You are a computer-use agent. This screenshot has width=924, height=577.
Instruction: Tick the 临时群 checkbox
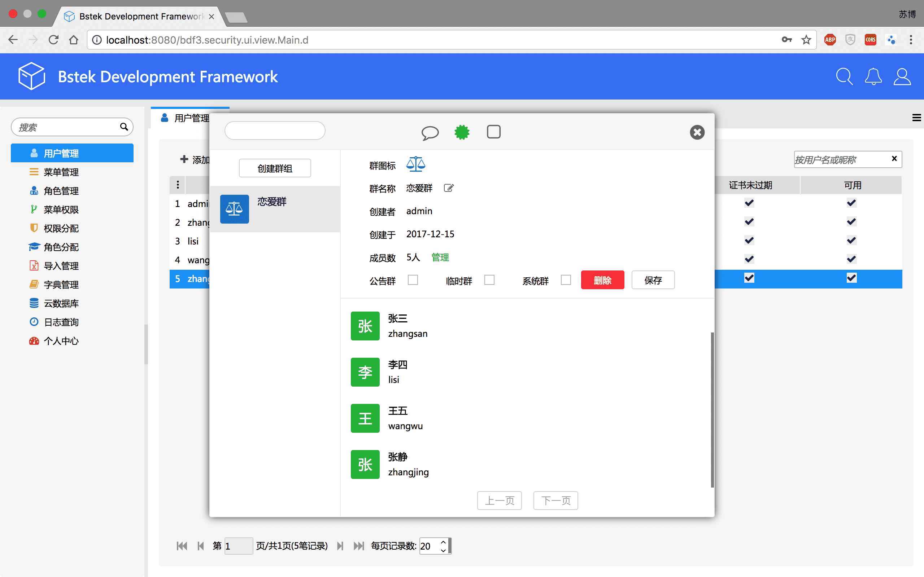(x=489, y=280)
